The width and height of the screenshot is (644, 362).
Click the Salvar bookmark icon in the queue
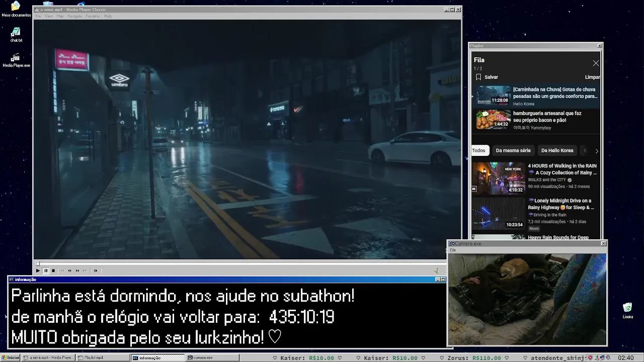click(x=478, y=77)
